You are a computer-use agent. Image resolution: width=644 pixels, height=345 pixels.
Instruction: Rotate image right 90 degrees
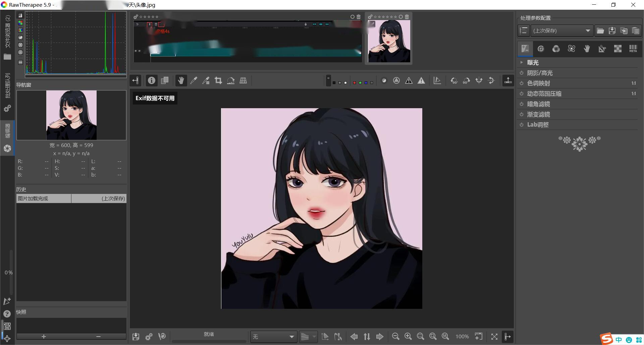pyautogui.click(x=466, y=80)
